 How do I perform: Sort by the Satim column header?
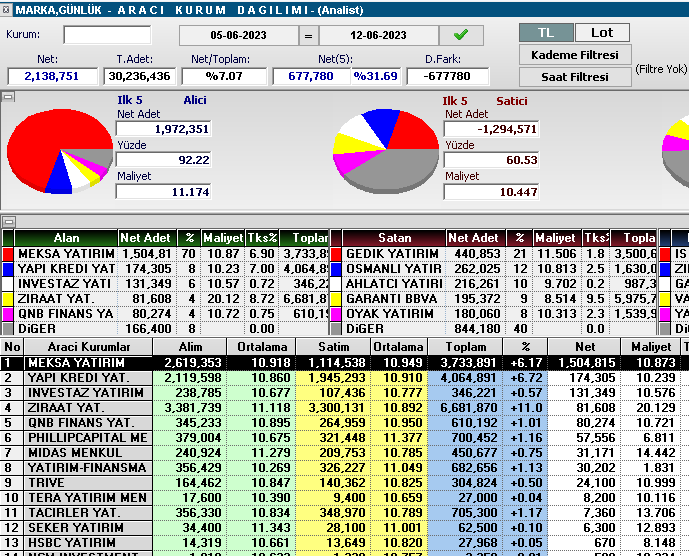[334, 347]
